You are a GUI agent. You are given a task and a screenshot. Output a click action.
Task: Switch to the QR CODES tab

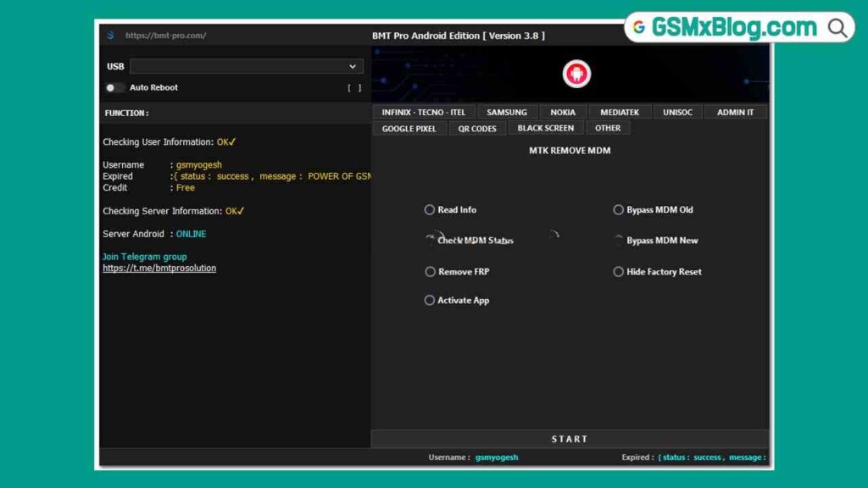pos(477,129)
